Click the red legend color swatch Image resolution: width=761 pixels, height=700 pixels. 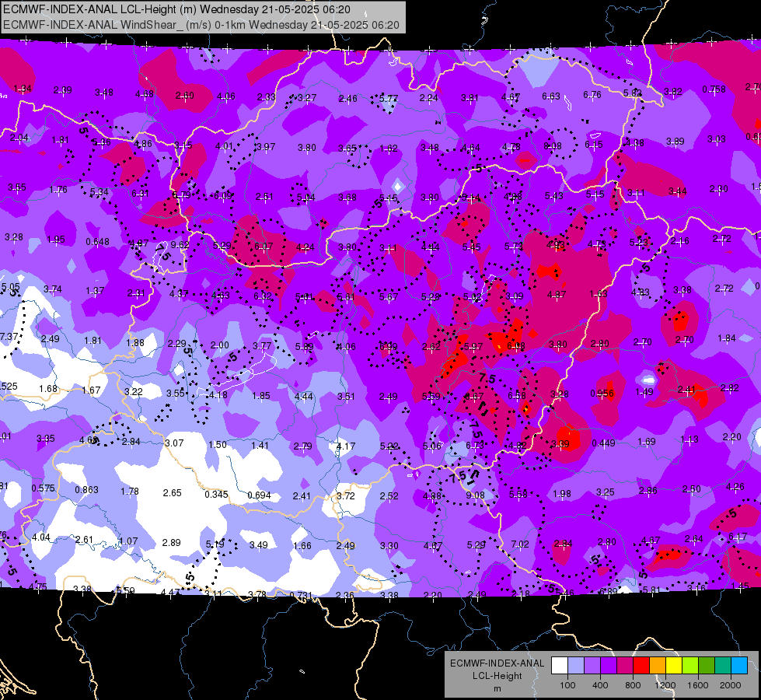[x=641, y=666]
